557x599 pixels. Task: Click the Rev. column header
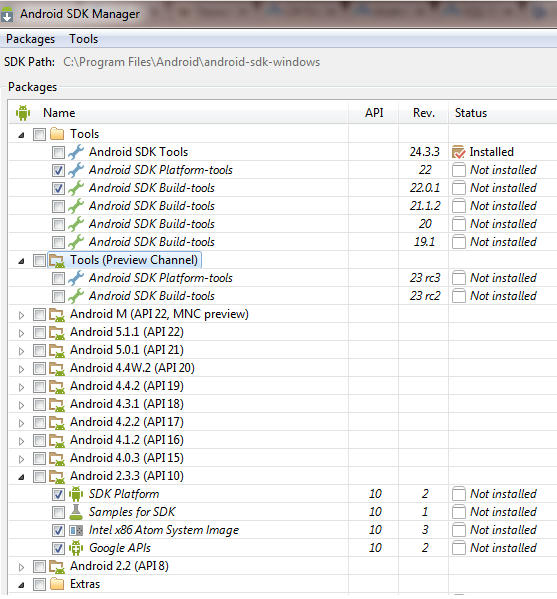point(423,113)
